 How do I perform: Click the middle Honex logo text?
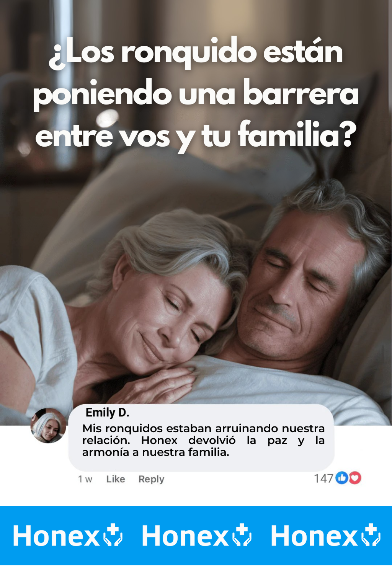(x=185, y=536)
